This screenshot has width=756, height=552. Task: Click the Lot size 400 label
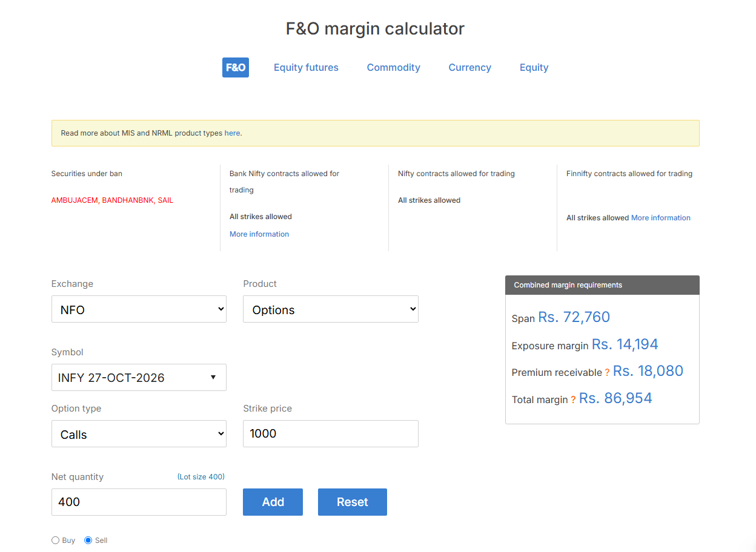pyautogui.click(x=201, y=477)
